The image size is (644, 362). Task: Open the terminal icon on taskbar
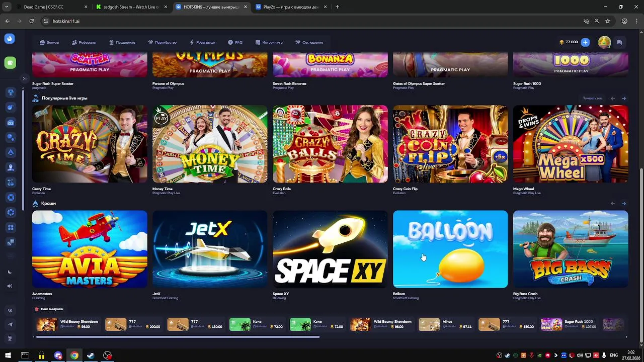[x=25, y=355]
